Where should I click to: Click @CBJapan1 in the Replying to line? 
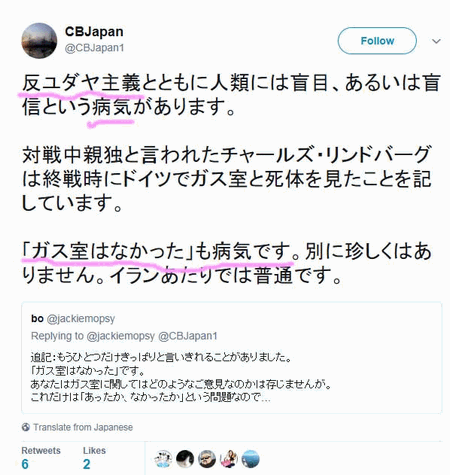click(x=188, y=336)
